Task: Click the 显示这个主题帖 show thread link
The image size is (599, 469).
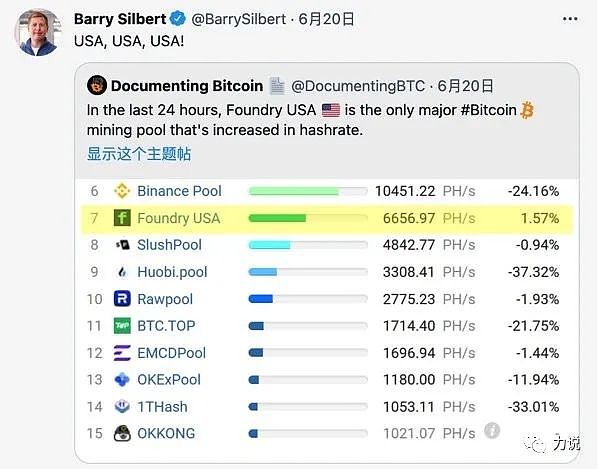Action: [139, 154]
